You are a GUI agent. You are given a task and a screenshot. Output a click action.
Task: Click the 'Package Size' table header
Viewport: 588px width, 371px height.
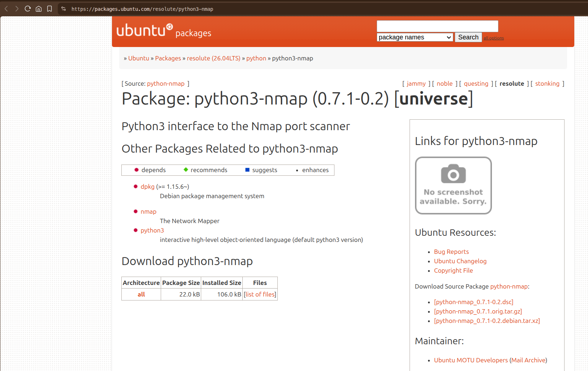pyautogui.click(x=181, y=283)
